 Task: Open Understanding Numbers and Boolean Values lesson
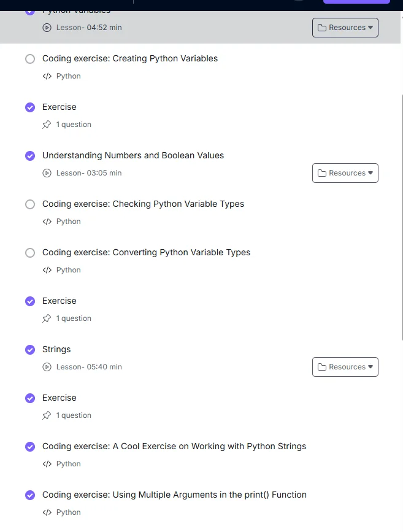point(132,155)
